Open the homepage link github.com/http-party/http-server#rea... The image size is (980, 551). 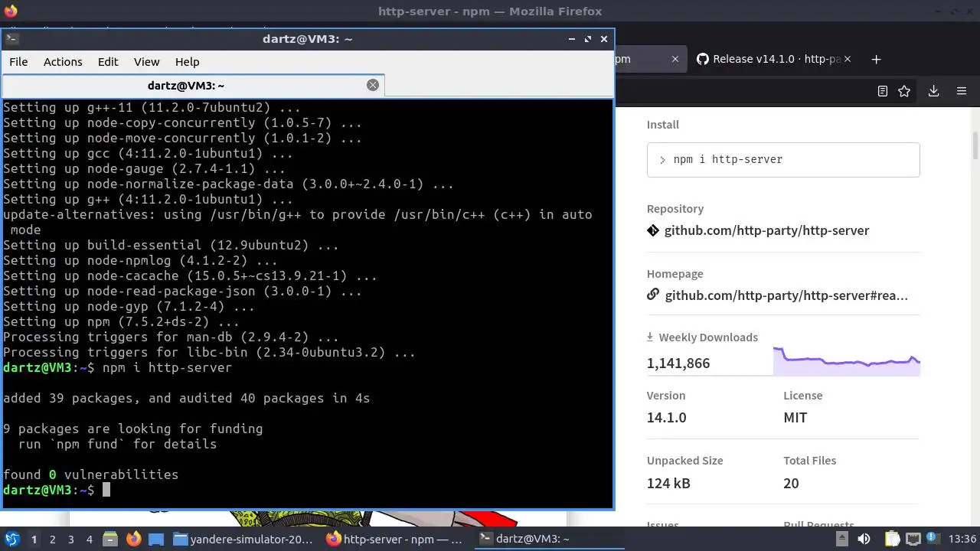(786, 295)
